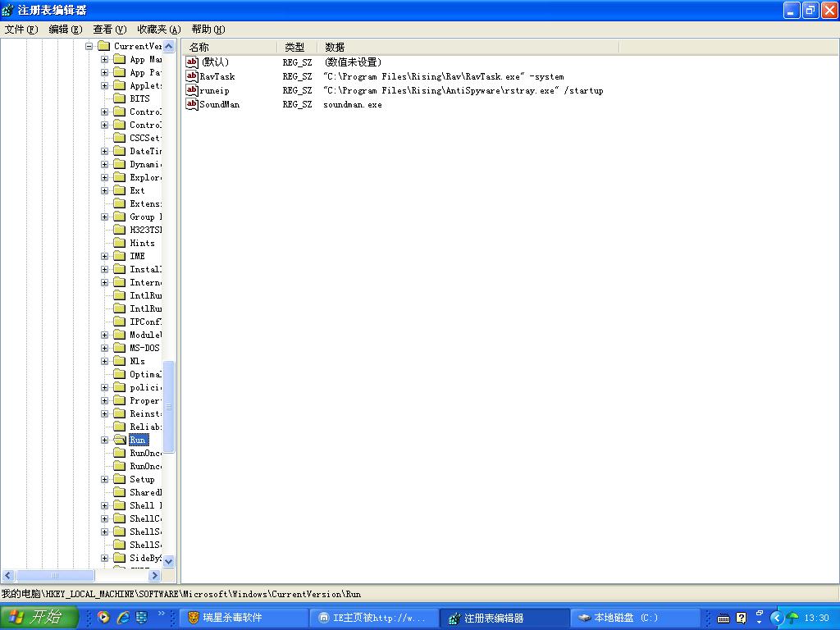Image resolution: width=840 pixels, height=630 pixels.
Task: Open the 查看 (View) menu
Action: coord(109,30)
